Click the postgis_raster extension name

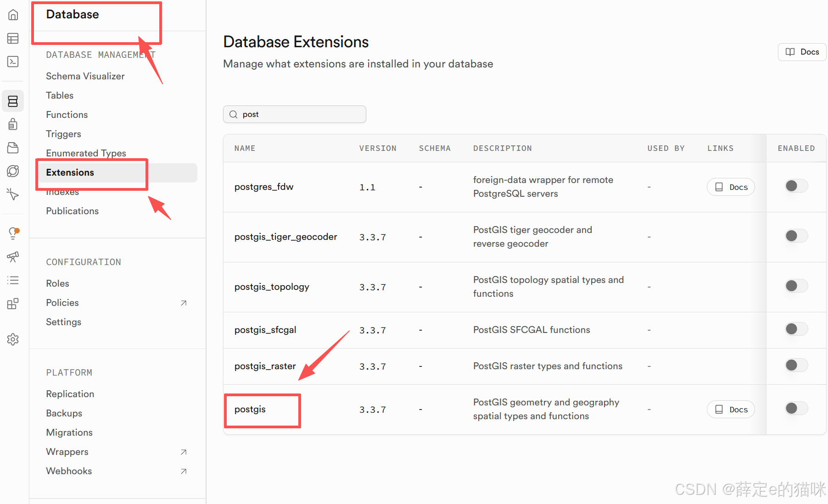click(x=265, y=366)
